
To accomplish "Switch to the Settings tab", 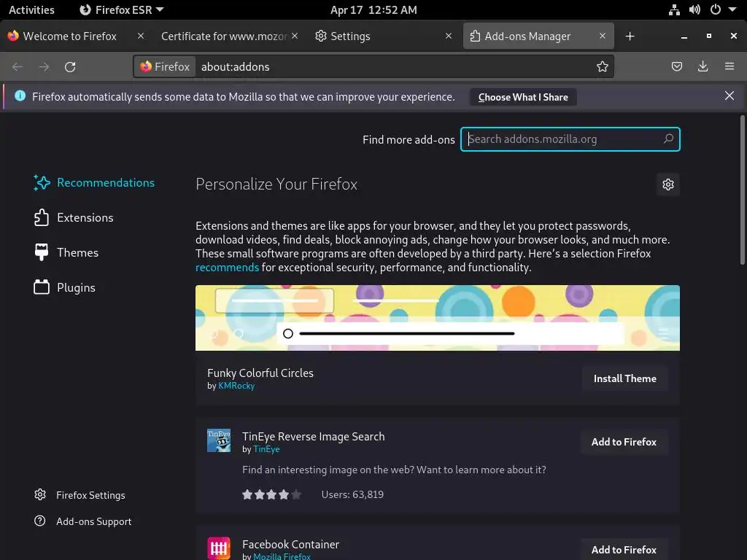I will 350,36.
